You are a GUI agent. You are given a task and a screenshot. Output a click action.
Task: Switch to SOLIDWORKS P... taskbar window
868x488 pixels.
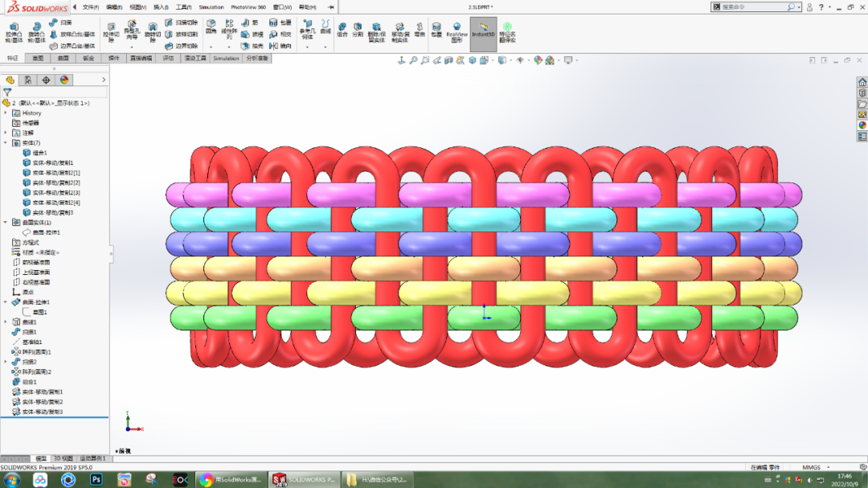pos(303,480)
